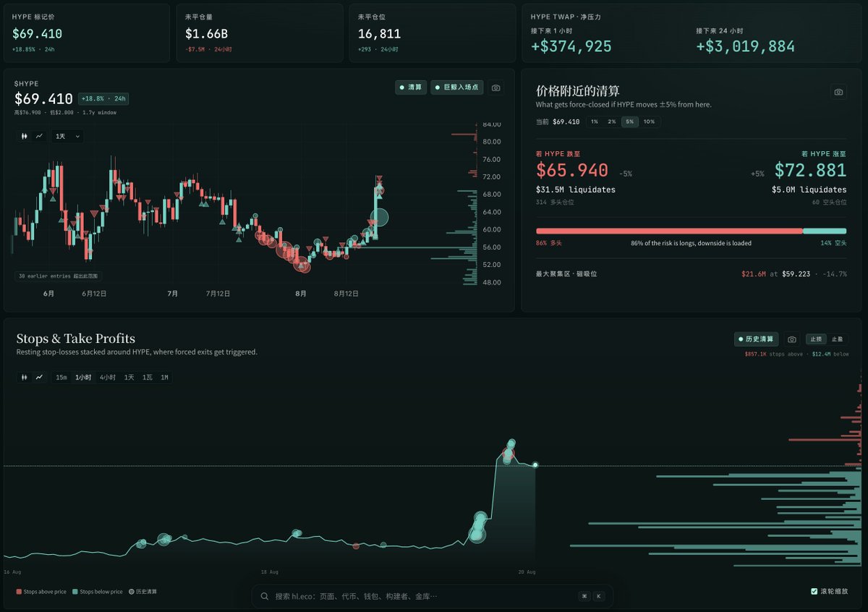This screenshot has width=868, height=612.
Task: Click the large liquidation bubble near price 63
Action: click(x=380, y=217)
